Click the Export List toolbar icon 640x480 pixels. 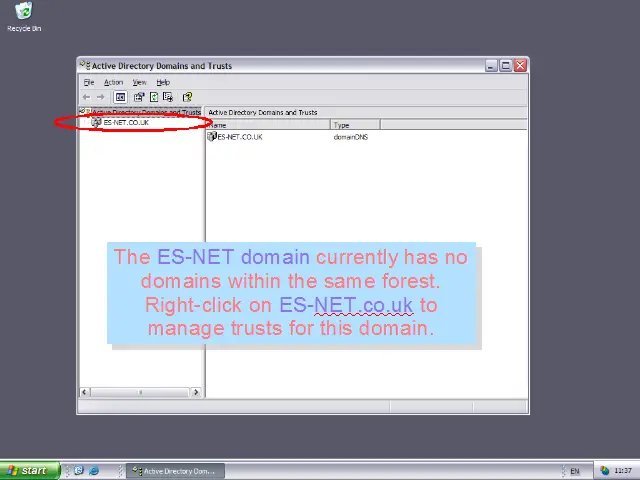[x=168, y=97]
